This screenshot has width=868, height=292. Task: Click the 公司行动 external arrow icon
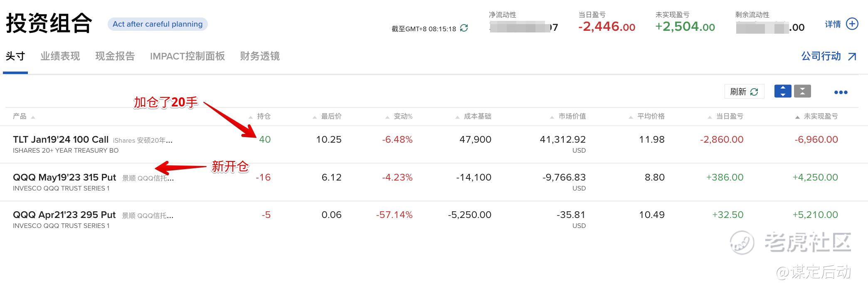click(852, 57)
